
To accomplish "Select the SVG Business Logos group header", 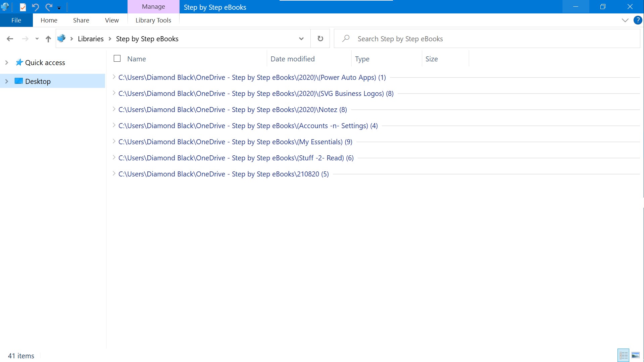I will 256,94.
